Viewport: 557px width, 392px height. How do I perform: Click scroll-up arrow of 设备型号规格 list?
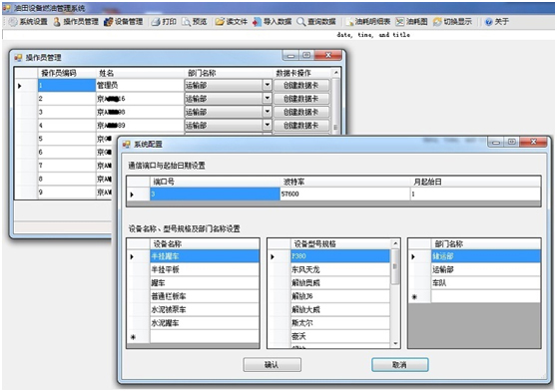click(x=395, y=244)
